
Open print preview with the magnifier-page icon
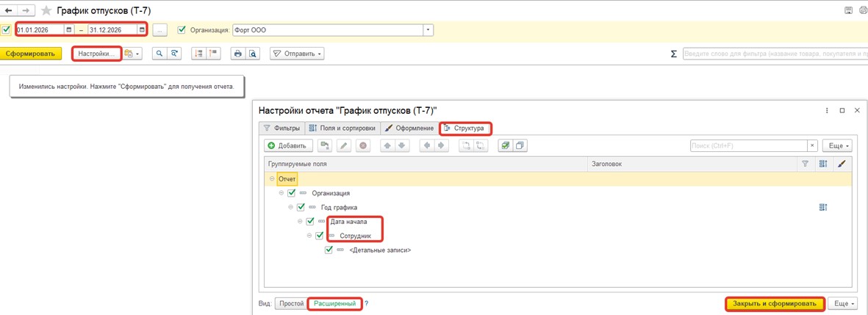tap(252, 54)
